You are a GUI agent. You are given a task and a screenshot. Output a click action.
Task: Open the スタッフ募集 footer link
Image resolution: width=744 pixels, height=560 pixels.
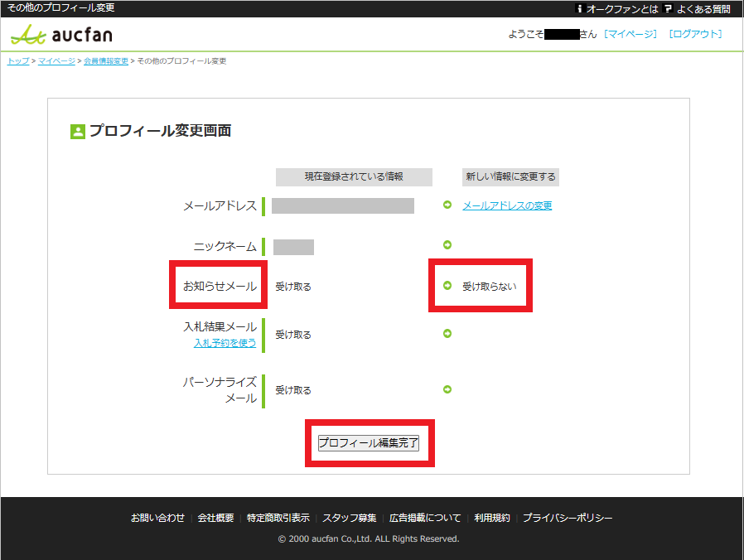click(x=350, y=518)
